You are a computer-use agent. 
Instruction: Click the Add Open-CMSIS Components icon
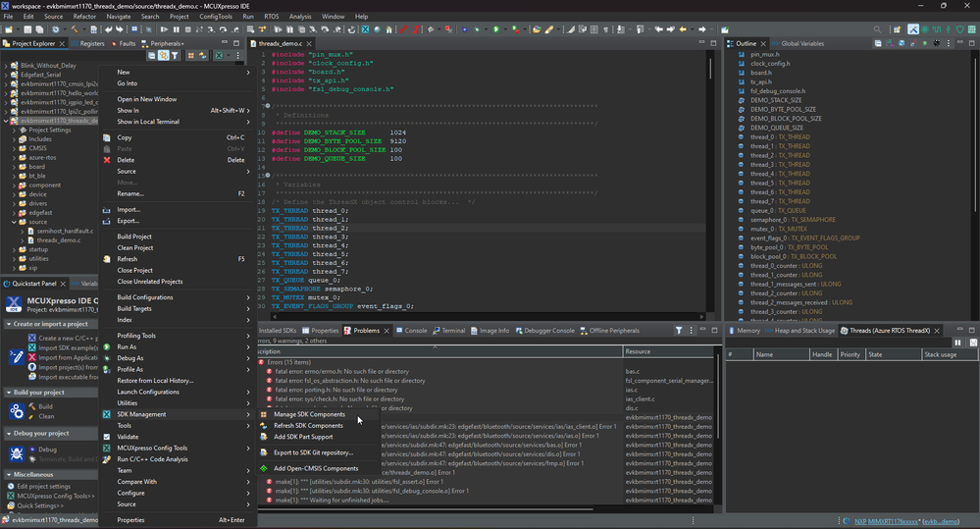tap(264, 468)
